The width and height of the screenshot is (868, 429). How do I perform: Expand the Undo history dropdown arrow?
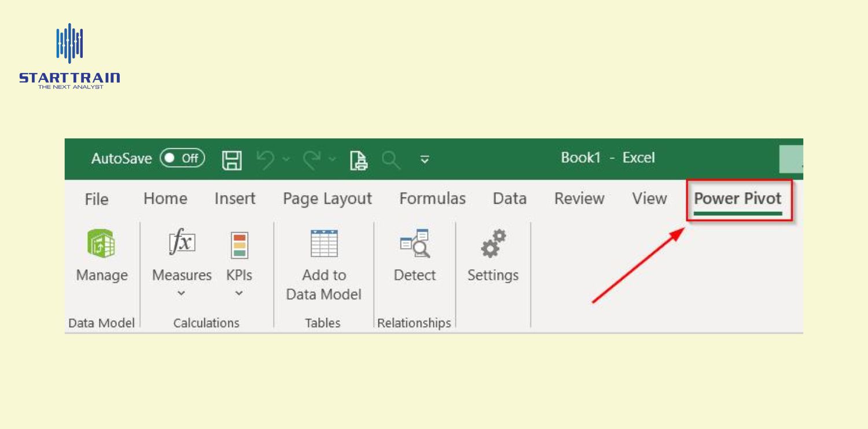coord(286,159)
